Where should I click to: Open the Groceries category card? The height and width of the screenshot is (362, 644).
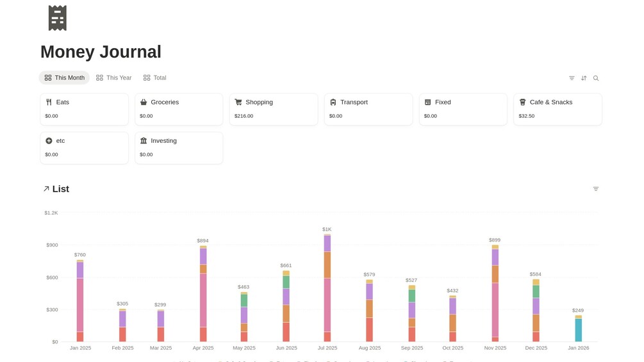coord(179,109)
